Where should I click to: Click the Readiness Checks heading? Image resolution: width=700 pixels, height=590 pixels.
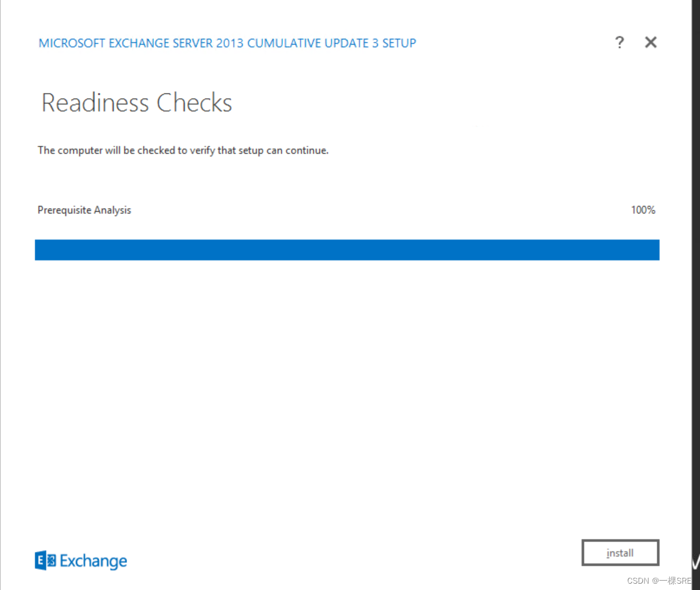[x=137, y=103]
